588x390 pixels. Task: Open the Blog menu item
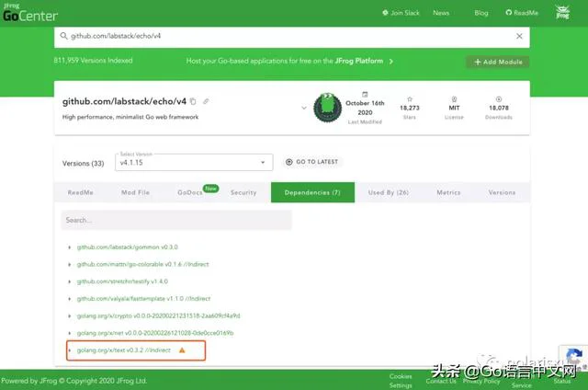coord(481,13)
